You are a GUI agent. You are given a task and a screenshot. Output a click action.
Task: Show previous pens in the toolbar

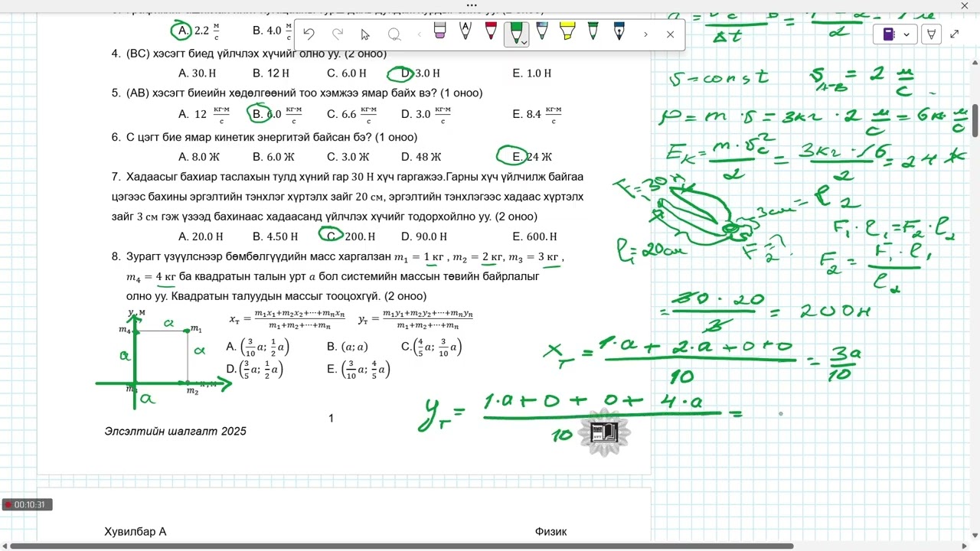[x=419, y=34]
